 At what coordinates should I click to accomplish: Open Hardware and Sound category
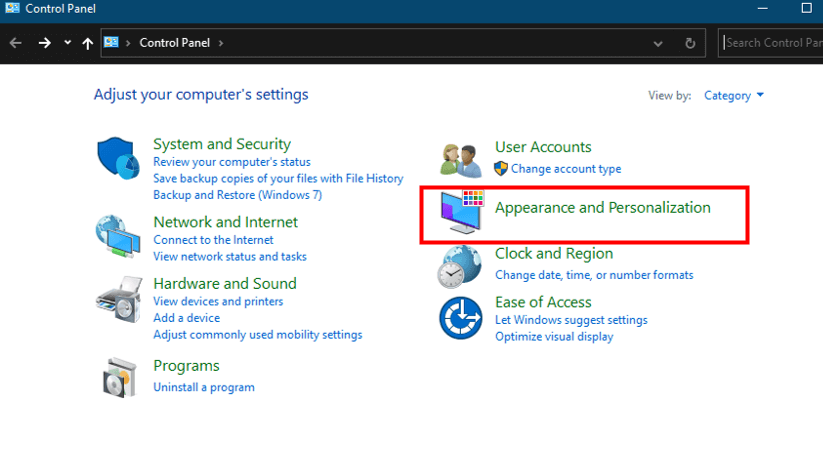point(225,284)
